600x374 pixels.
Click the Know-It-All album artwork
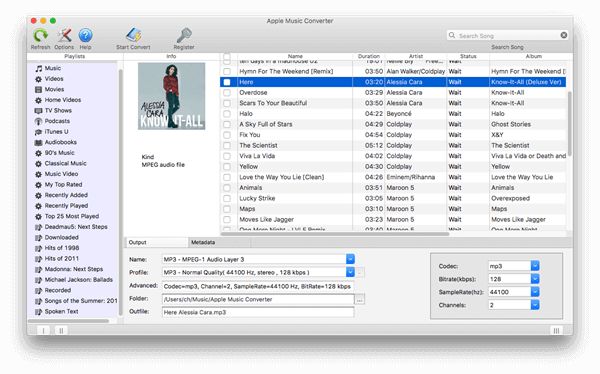point(171,96)
